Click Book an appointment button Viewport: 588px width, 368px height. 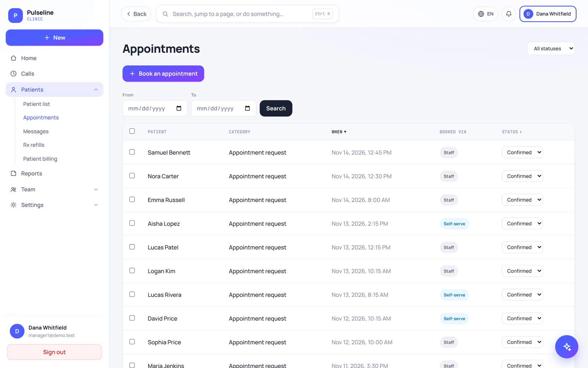pos(163,74)
